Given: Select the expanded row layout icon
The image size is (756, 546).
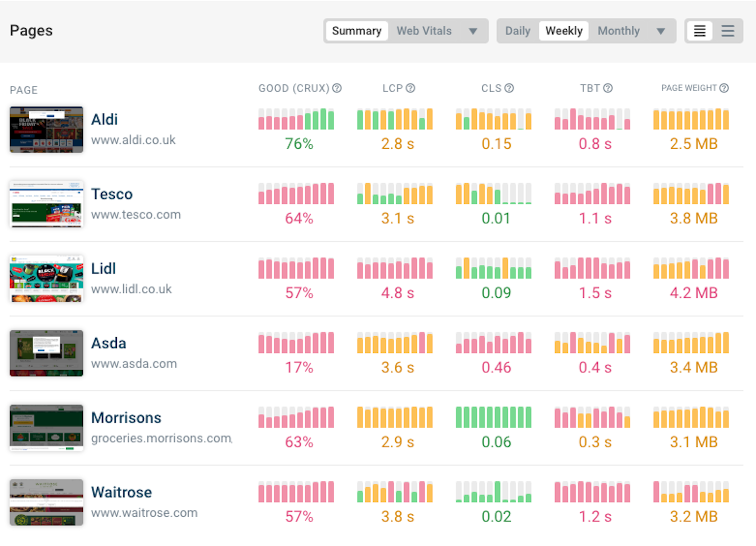Looking at the screenshot, I should click(x=728, y=31).
